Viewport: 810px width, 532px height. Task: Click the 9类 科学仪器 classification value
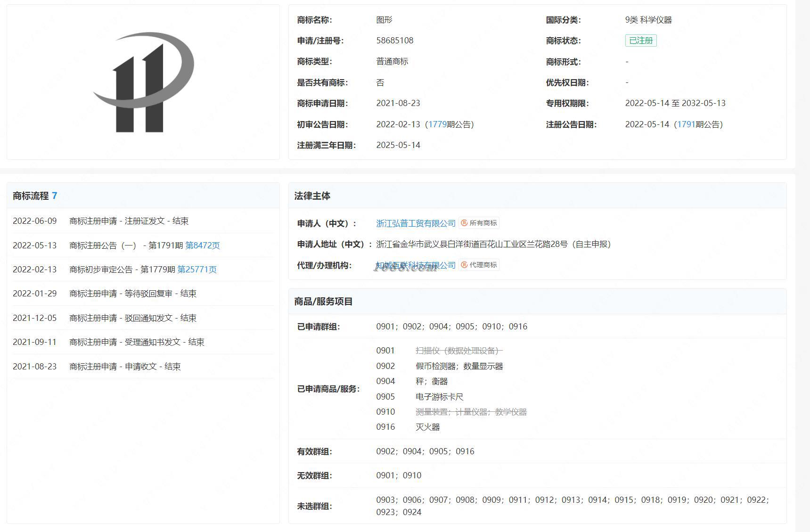click(648, 20)
